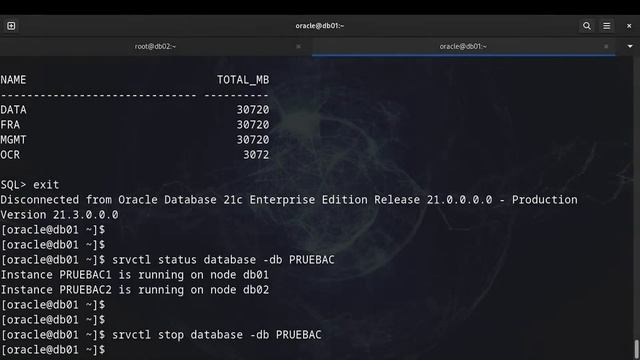Click the DATA disk group row

pyautogui.click(x=135, y=110)
